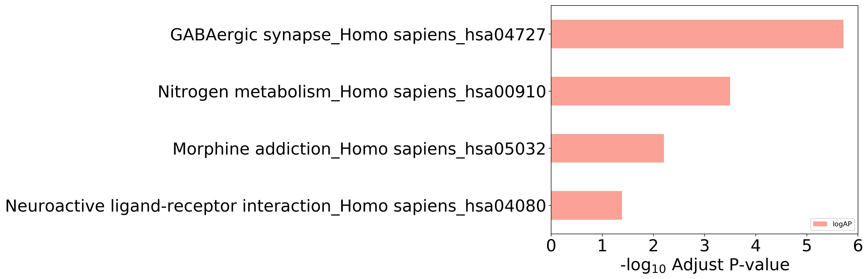Click the x-axis tick label 5
This screenshot has width=868, height=279.
point(807,246)
